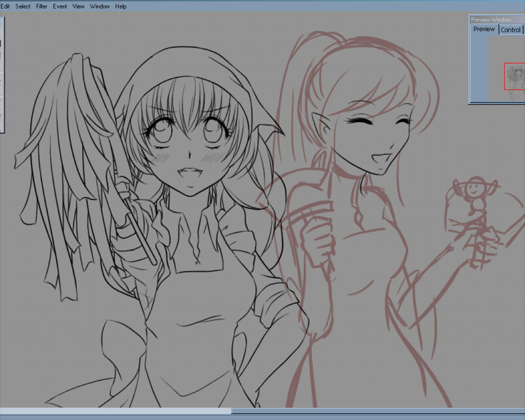The image size is (525, 420).
Task: Open the View menu
Action: 78,6
